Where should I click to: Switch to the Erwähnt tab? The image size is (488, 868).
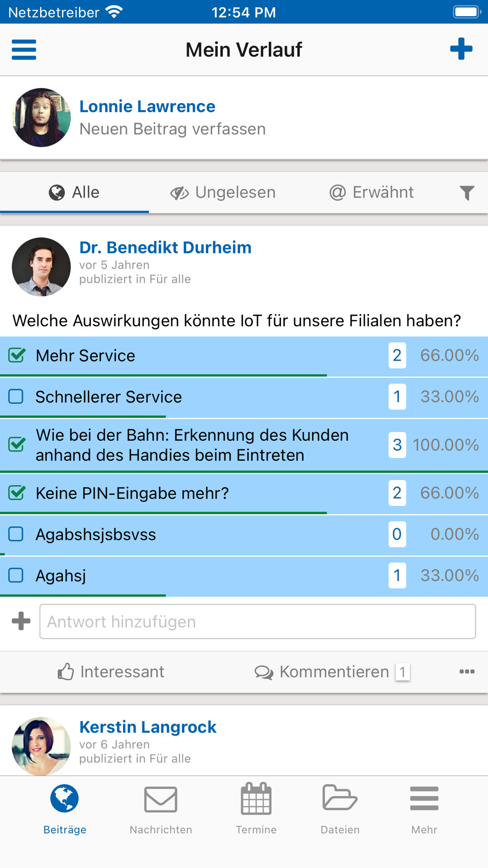(x=371, y=192)
